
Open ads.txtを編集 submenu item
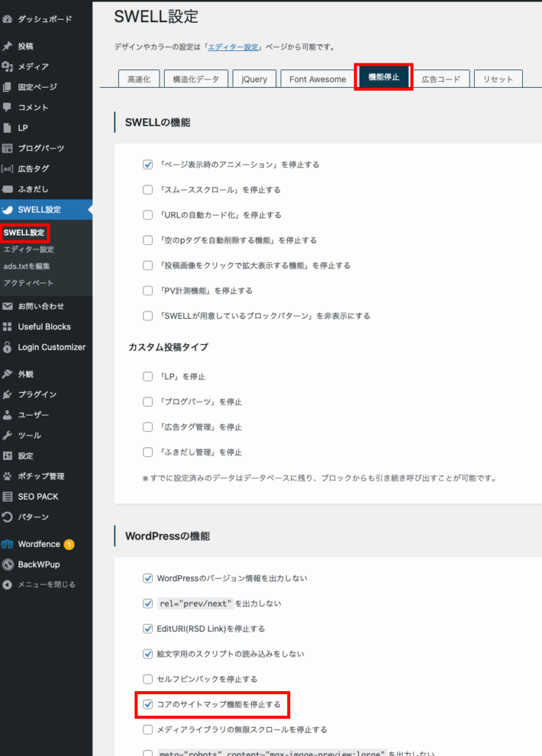click(27, 266)
